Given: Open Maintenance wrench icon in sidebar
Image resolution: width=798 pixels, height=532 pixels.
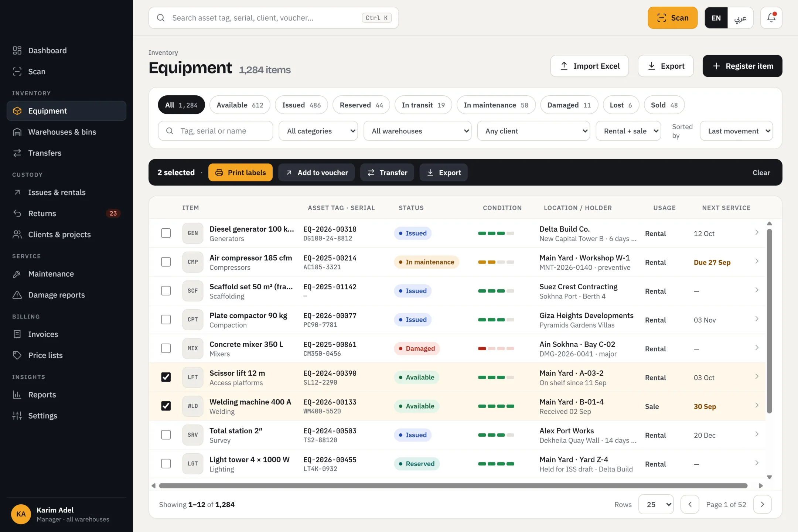Looking at the screenshot, I should [17, 274].
